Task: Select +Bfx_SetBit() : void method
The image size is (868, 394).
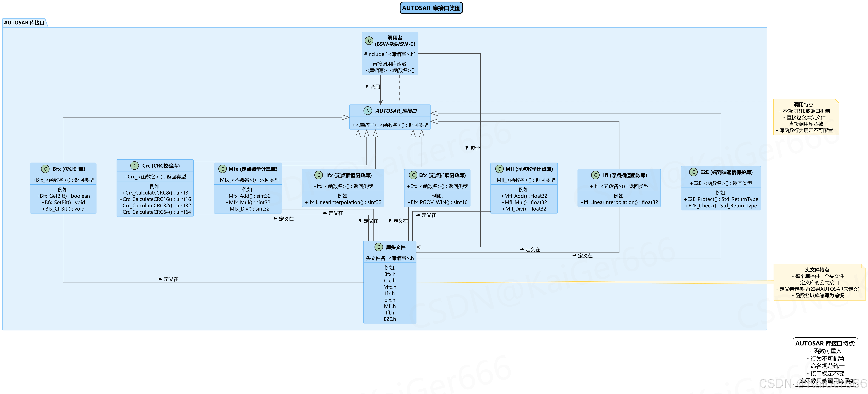Action: pos(63,202)
